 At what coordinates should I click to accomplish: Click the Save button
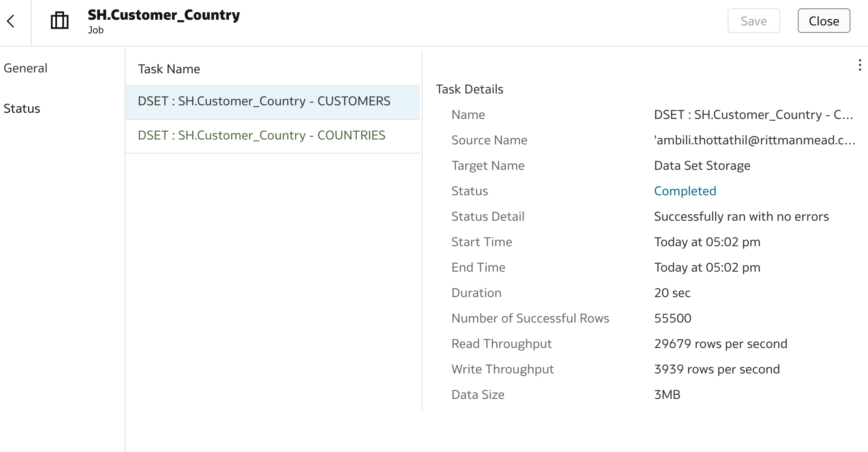click(753, 21)
